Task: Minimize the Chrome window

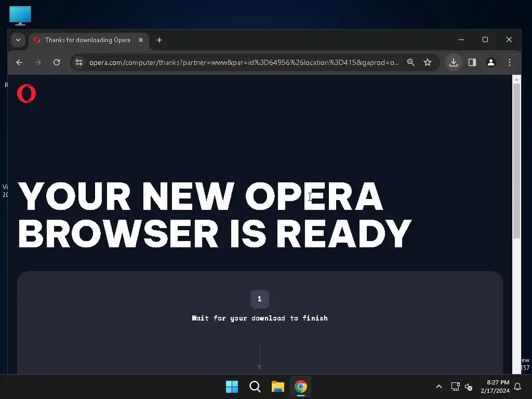Action: pos(461,39)
